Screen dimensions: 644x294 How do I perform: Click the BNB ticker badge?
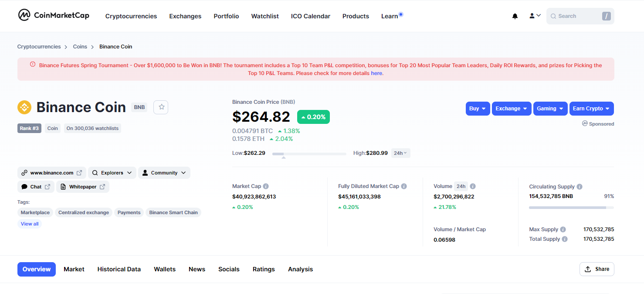(139, 107)
